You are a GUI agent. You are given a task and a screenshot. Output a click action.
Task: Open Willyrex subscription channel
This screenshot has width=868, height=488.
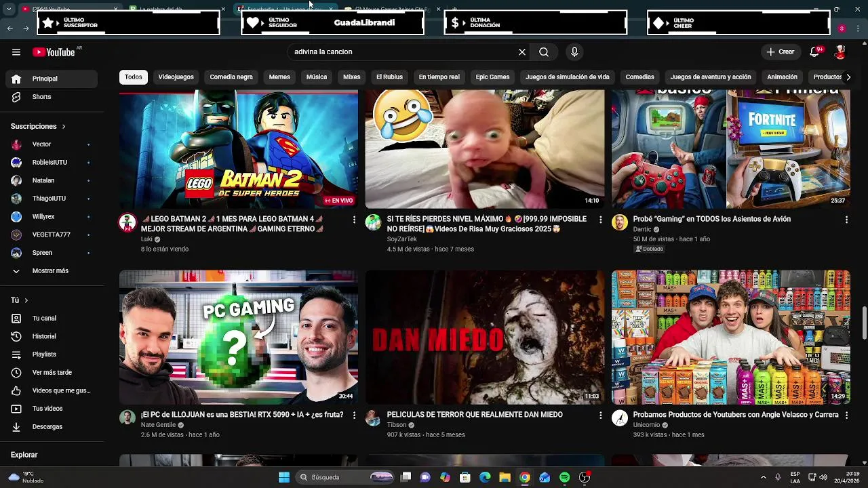pyautogui.click(x=52, y=217)
